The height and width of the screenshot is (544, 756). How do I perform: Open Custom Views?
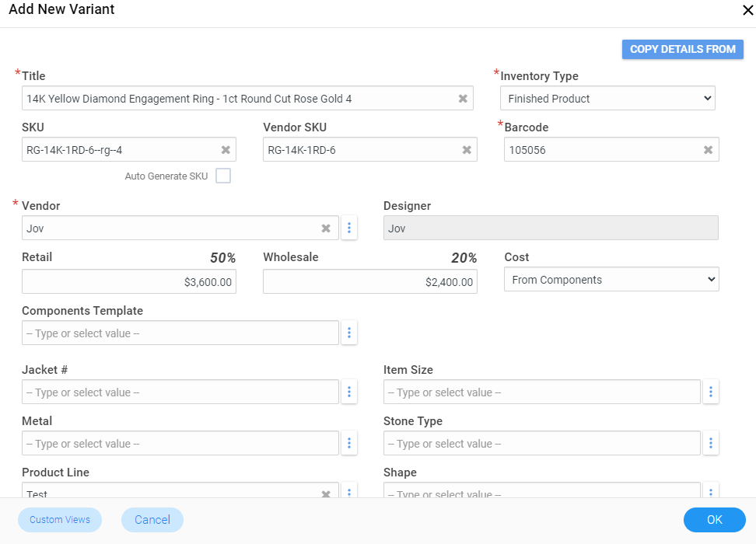60,520
